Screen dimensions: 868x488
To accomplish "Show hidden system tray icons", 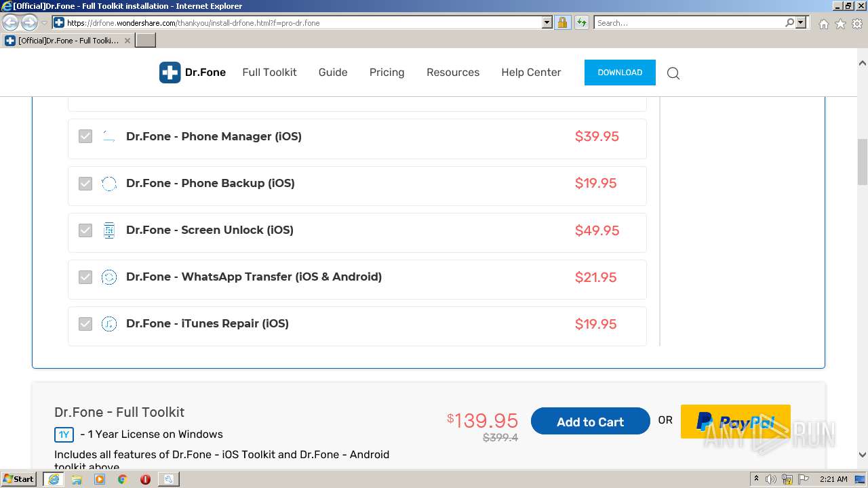I will [756, 479].
